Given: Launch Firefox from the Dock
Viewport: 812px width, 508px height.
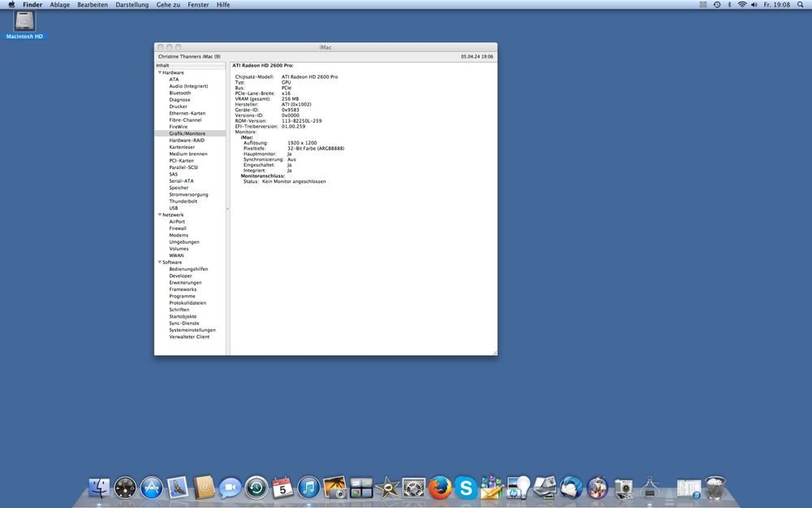Looking at the screenshot, I should tap(438, 488).
